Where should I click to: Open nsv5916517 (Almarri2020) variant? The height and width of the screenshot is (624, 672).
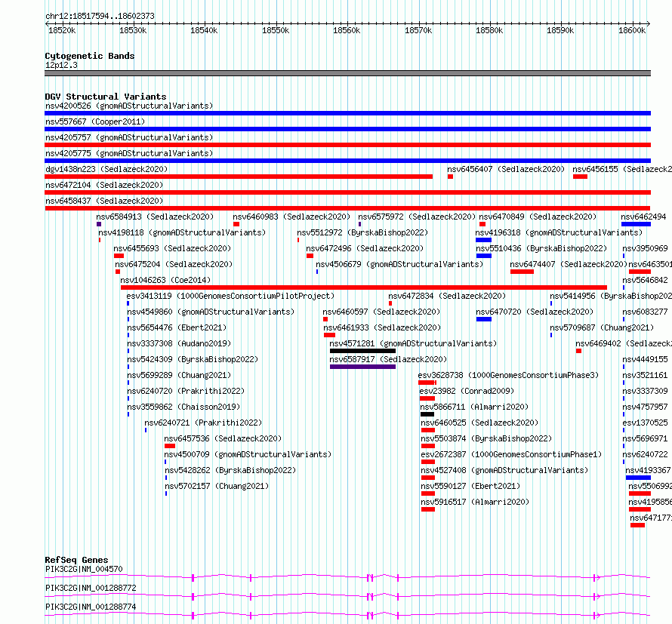click(475, 502)
